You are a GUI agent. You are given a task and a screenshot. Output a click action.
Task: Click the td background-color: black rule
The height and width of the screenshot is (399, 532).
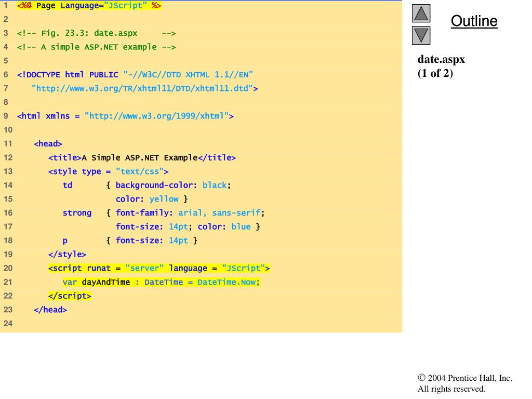(x=147, y=185)
